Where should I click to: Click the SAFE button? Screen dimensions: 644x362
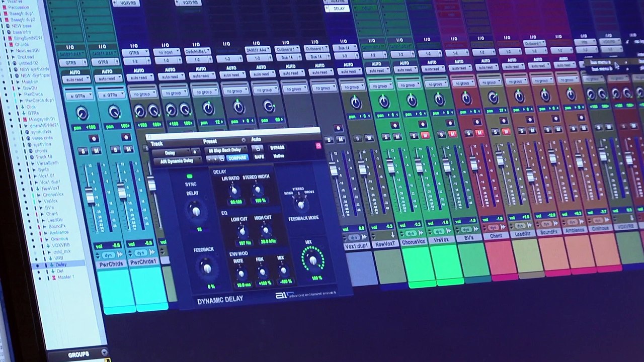(259, 157)
